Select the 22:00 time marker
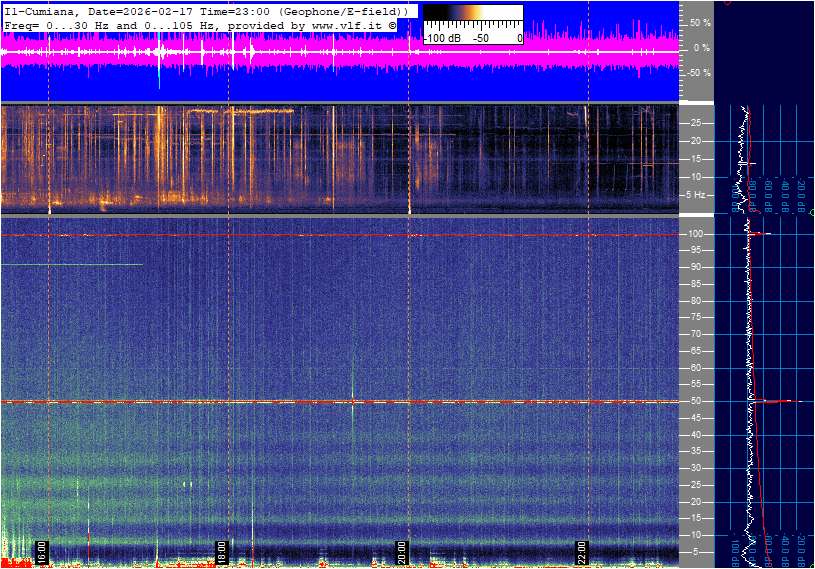The image size is (815, 569). point(582,552)
